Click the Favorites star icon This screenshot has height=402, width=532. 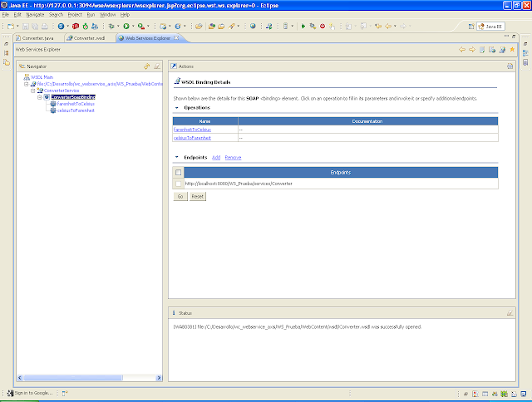coord(512,50)
